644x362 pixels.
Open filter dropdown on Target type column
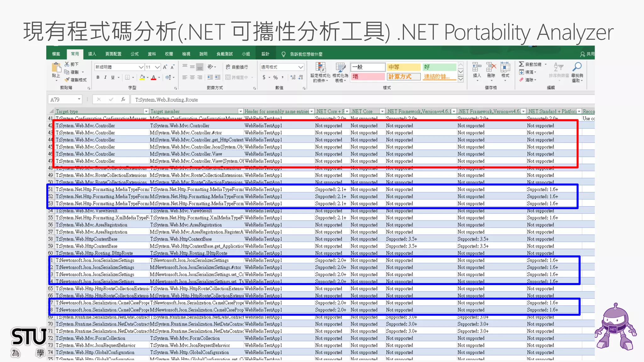click(146, 111)
